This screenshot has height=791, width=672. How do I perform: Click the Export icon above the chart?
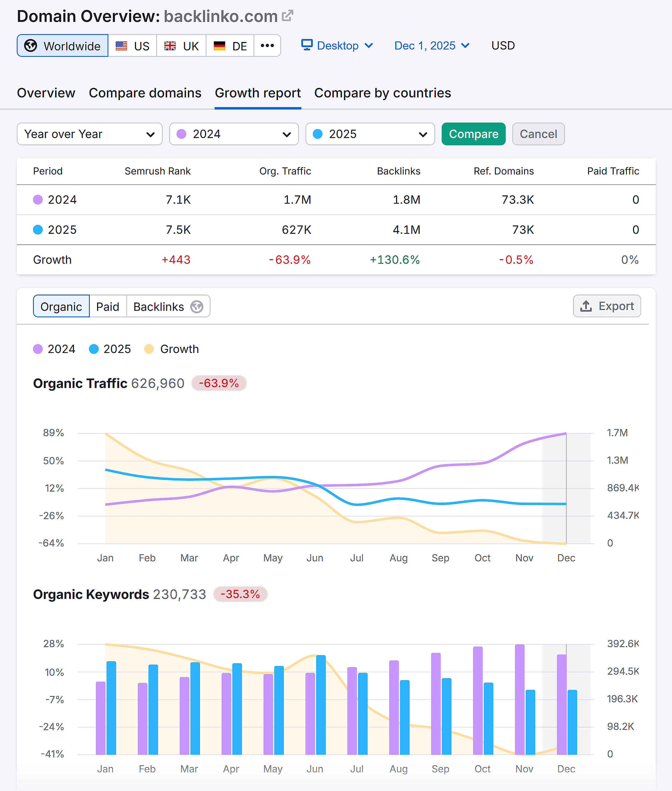(x=586, y=306)
